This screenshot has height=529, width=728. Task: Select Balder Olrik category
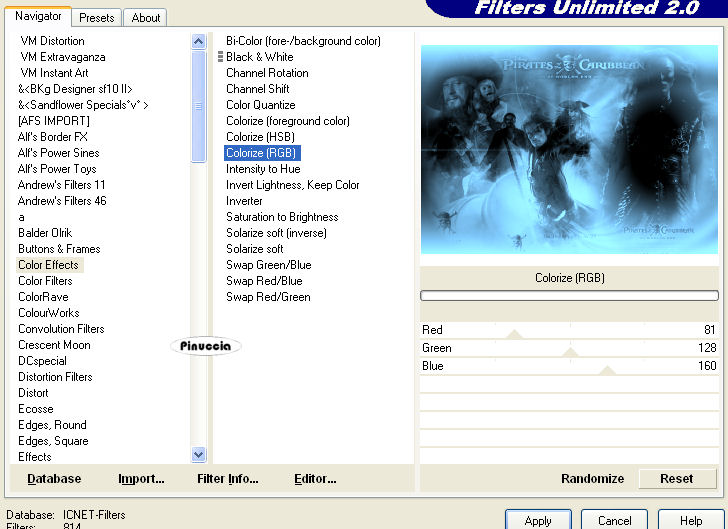point(45,233)
